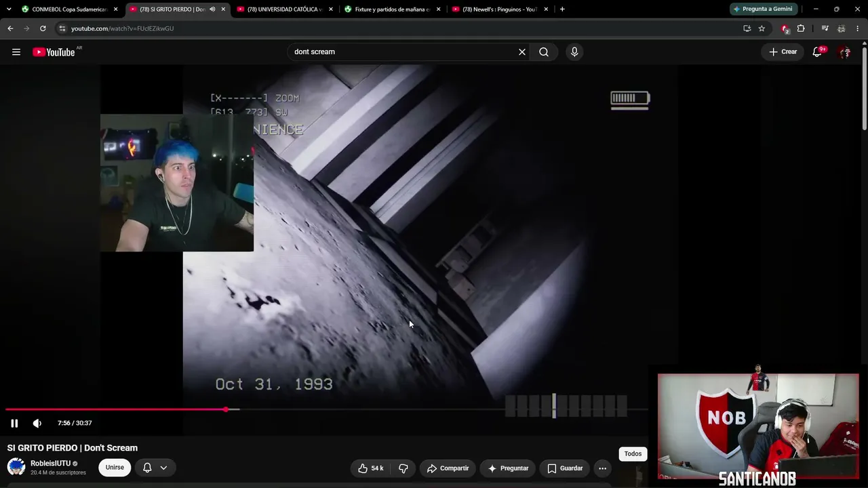Open the Extensions puzzle menu

pos(801,28)
